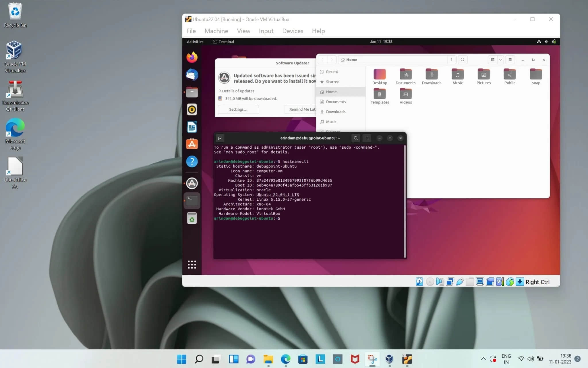Click the Machine menu in VirtualBox
The height and width of the screenshot is (368, 588).
coord(216,30)
